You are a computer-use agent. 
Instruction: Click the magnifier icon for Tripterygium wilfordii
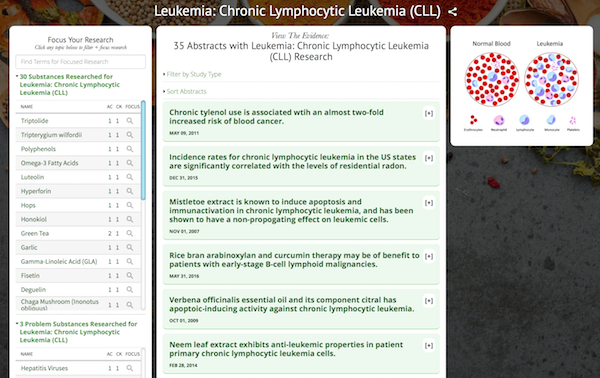130,135
